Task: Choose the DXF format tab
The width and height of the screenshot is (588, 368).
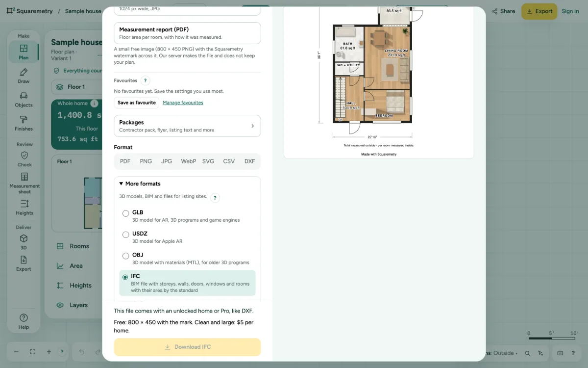Action: click(249, 161)
